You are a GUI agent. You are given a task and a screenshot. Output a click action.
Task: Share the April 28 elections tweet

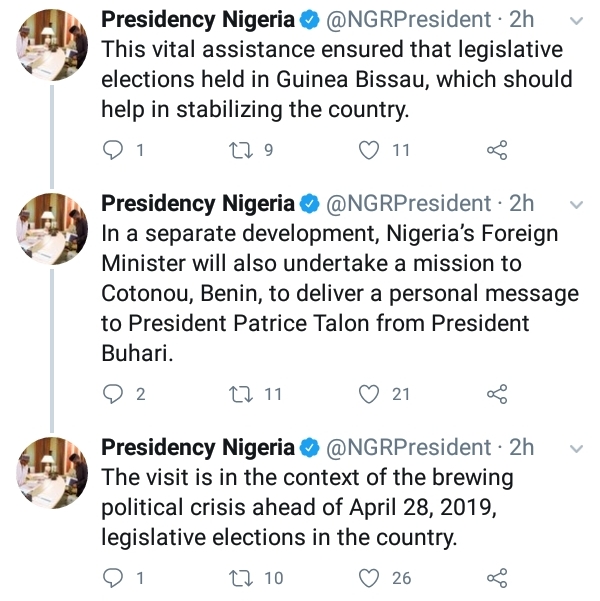(497, 578)
